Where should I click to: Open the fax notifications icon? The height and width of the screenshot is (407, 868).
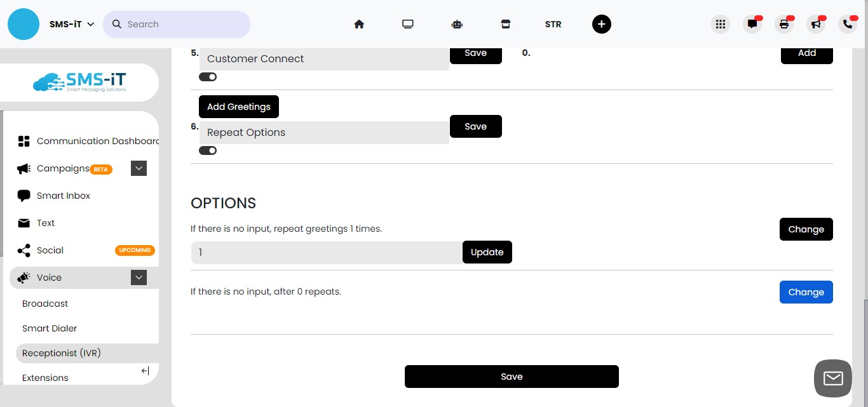point(784,23)
